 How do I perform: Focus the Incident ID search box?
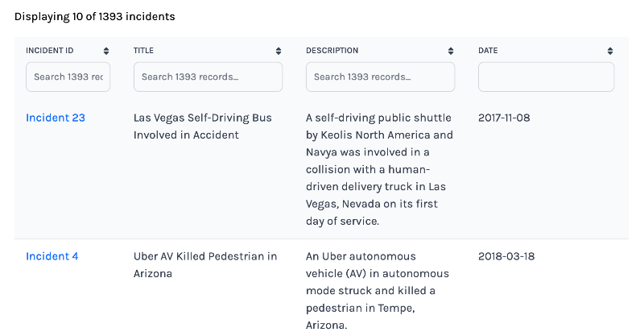coord(68,77)
